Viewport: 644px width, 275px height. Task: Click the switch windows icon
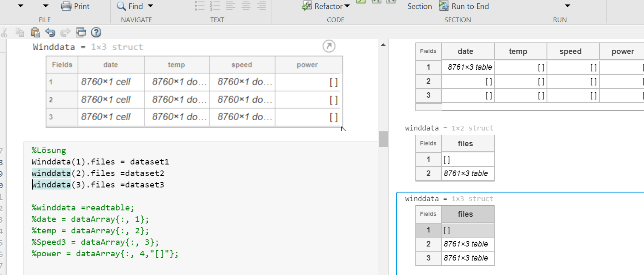point(81,32)
